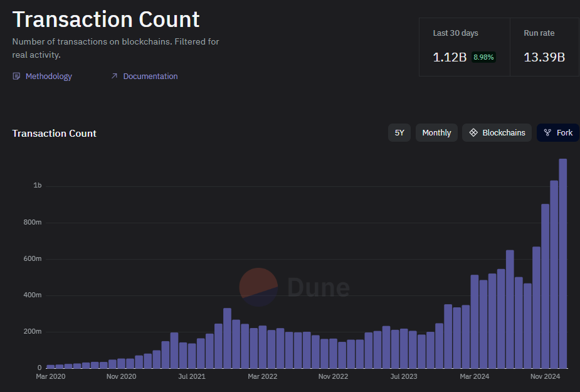The image size is (580, 392).
Task: Select the Last 30 days stat card
Action: (464, 47)
